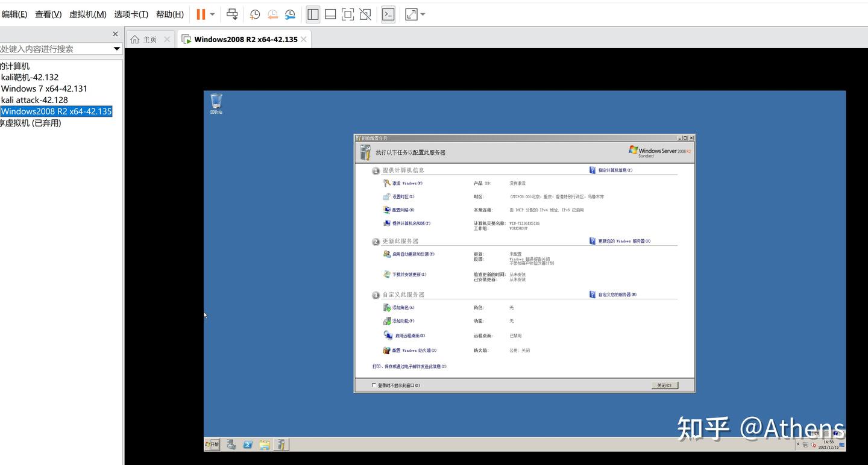Click the 开始 Start button in guest taskbar

(212, 445)
